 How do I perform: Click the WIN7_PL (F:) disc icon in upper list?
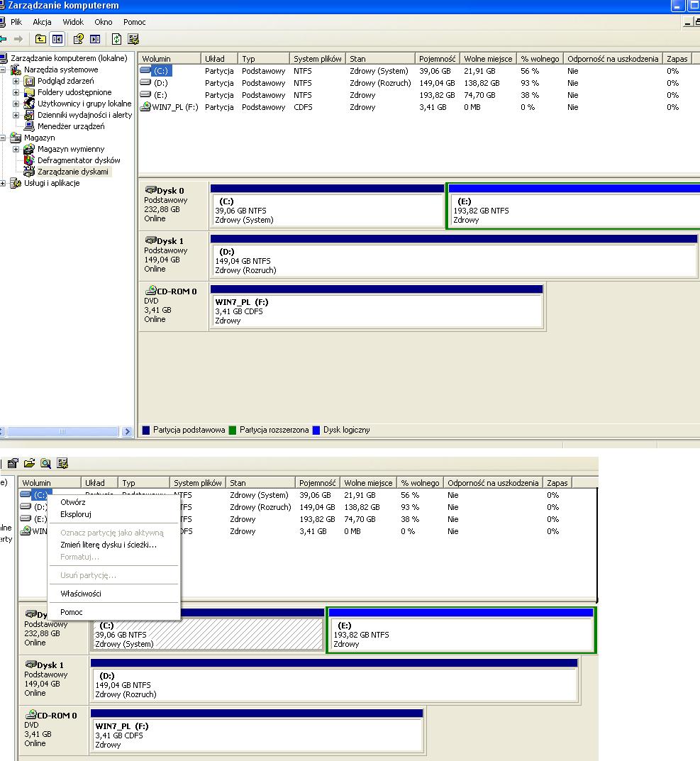pos(145,107)
